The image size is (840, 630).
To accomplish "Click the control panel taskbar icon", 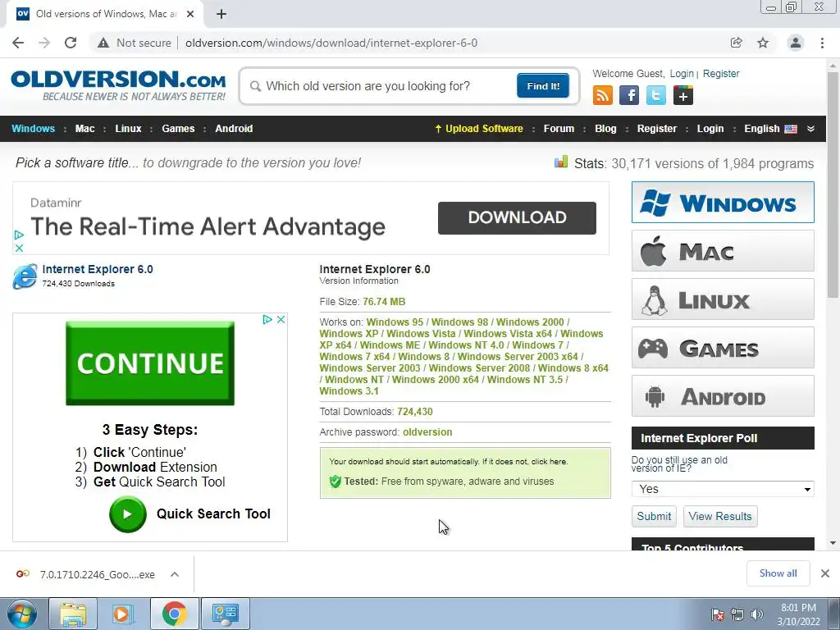I will (x=225, y=614).
